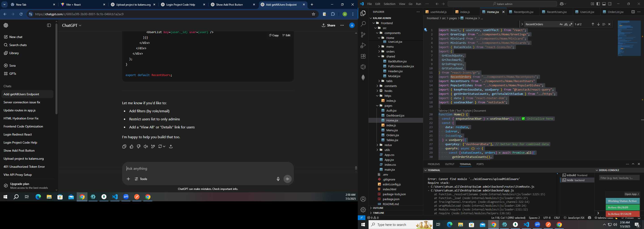Click ChatGPT Ask anything input field
This screenshot has height=229, width=644.
click(208, 169)
